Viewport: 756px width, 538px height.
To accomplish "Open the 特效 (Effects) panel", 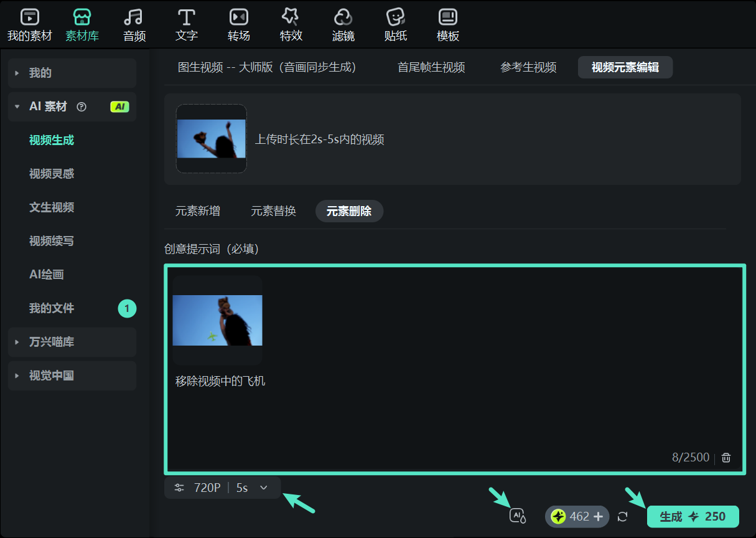I will point(291,24).
